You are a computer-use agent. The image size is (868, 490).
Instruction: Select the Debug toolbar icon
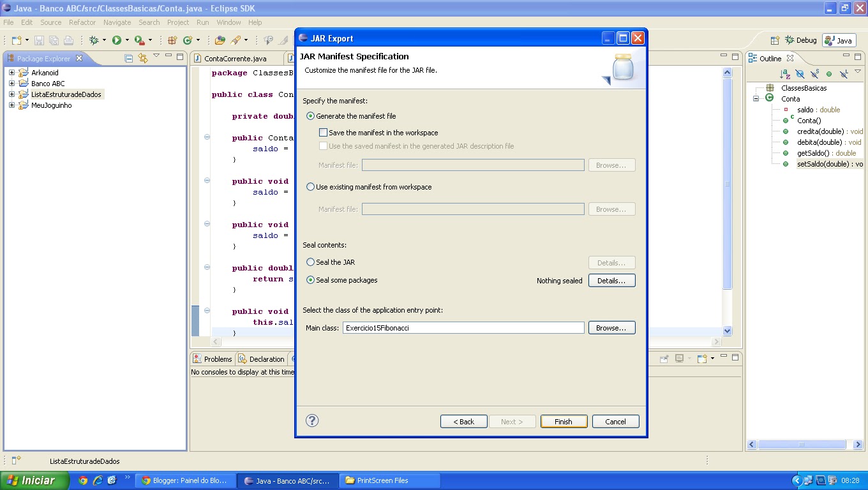click(x=94, y=40)
